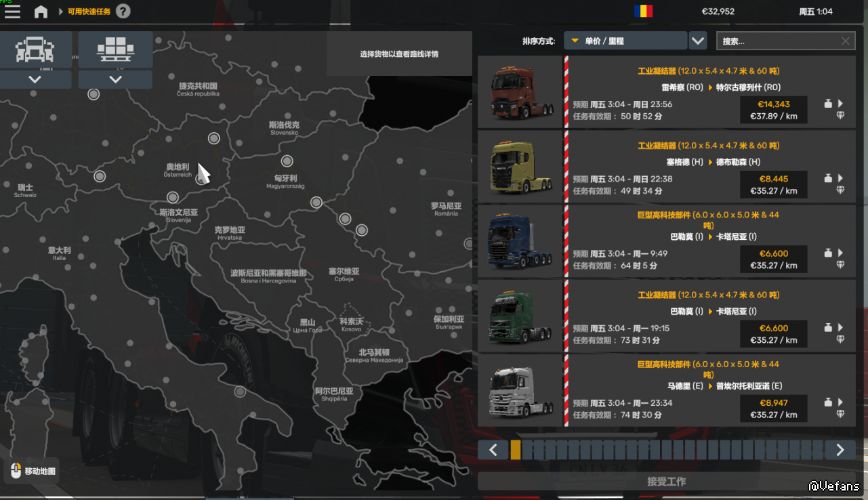
Task: Click weight icon on €14,343 job
Action: [x=828, y=104]
